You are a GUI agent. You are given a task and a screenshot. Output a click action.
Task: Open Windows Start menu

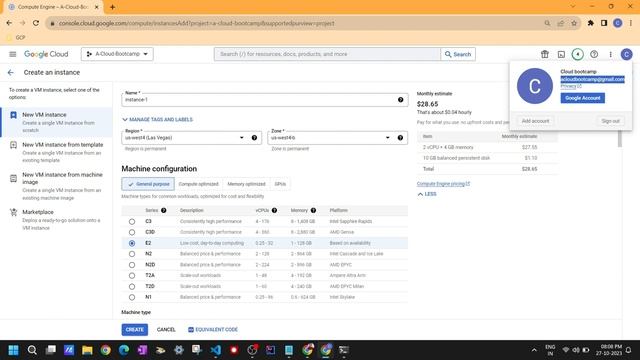coord(13,350)
